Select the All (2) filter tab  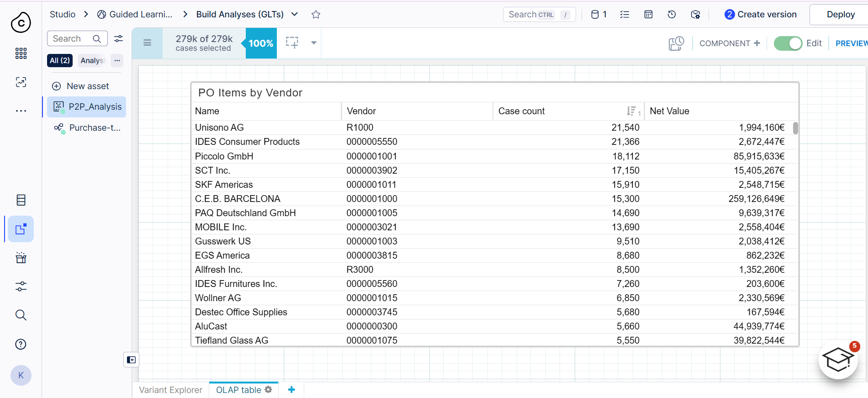tap(60, 60)
